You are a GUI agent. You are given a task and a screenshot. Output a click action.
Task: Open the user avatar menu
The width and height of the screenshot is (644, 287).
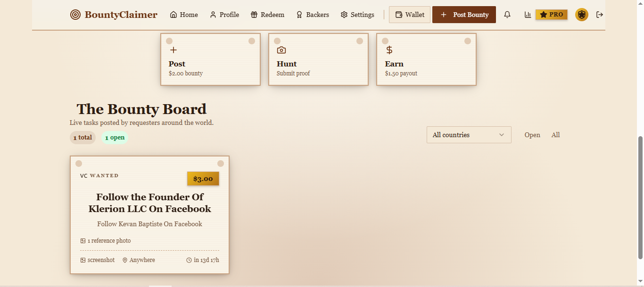pyautogui.click(x=582, y=15)
